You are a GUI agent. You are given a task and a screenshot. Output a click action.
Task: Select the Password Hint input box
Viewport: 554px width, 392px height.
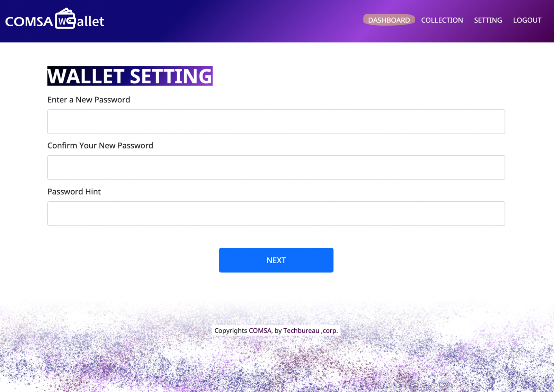click(x=276, y=213)
